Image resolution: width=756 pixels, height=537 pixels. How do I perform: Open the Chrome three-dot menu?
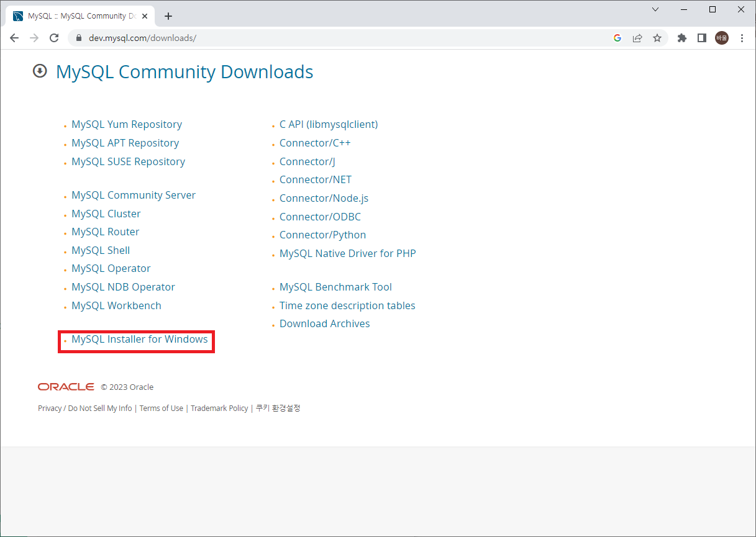click(742, 38)
